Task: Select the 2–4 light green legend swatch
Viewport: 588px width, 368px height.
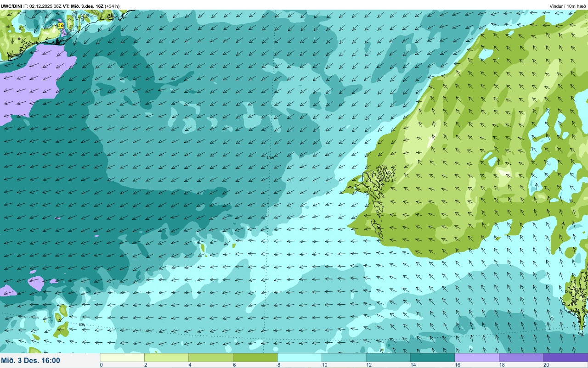Action: point(167,357)
